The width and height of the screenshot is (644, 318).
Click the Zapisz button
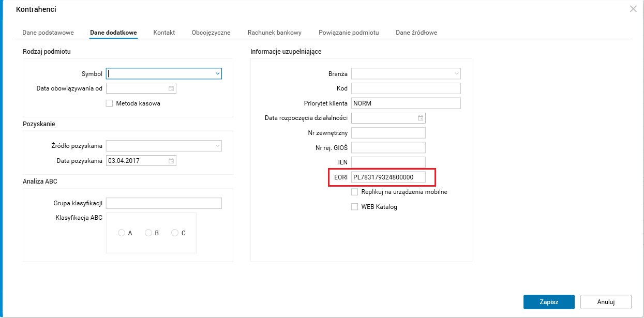(549, 301)
